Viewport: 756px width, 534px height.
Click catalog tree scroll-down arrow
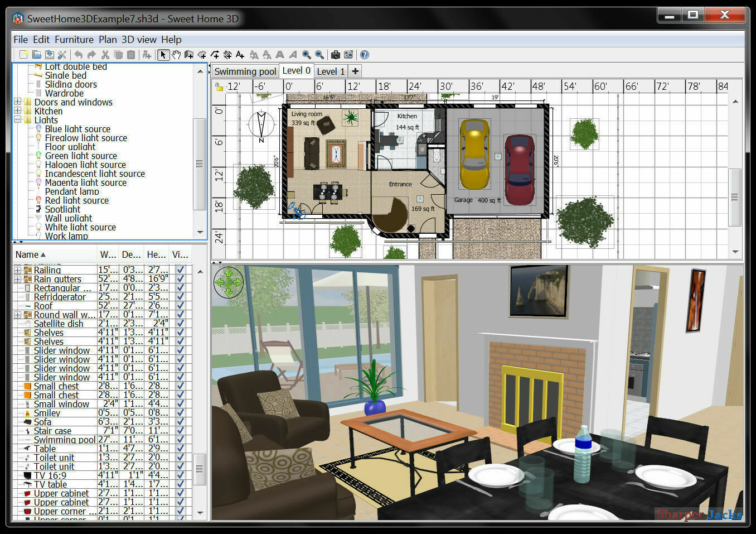coord(200,232)
